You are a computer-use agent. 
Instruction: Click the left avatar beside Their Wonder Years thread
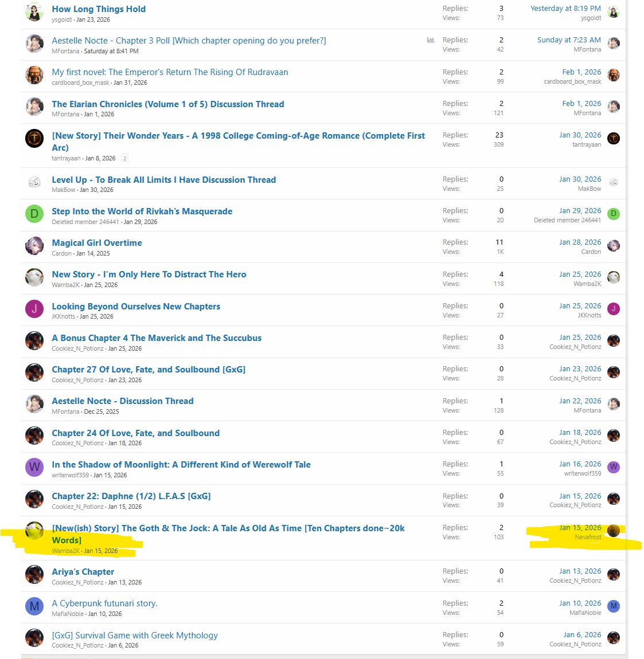(34, 139)
